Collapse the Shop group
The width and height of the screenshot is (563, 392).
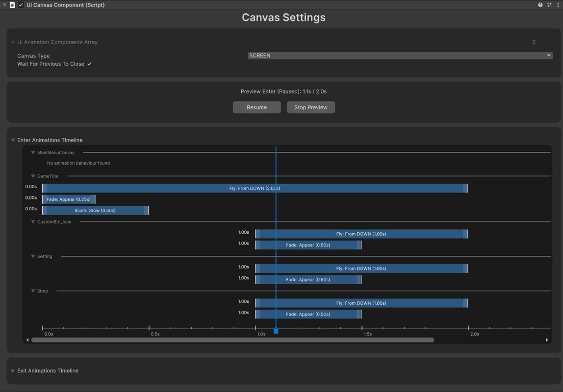click(33, 291)
